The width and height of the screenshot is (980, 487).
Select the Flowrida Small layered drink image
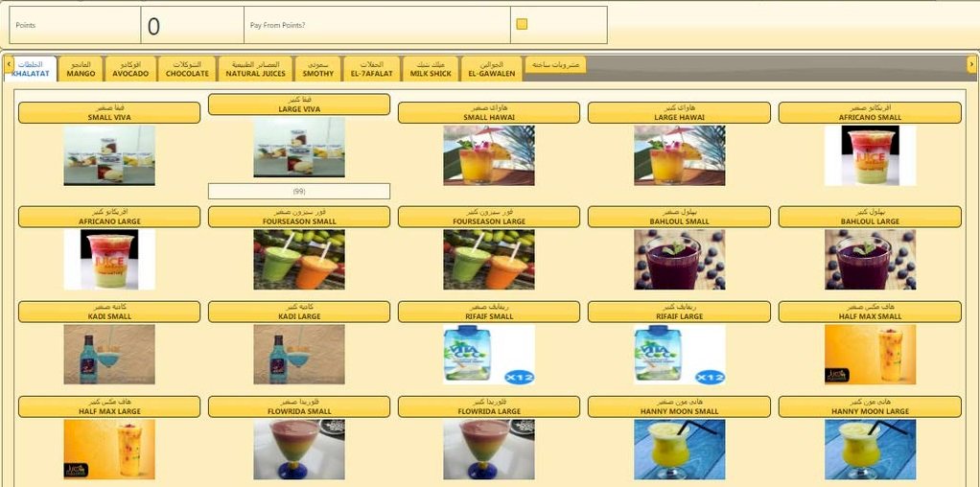click(x=299, y=450)
